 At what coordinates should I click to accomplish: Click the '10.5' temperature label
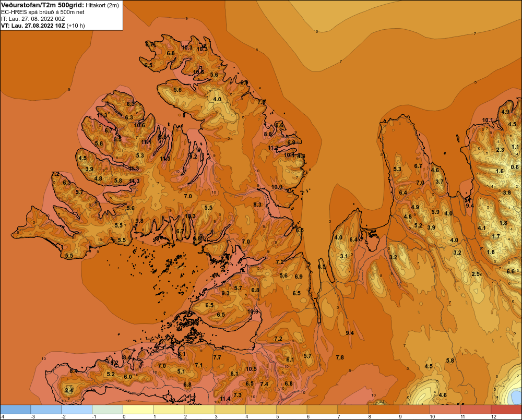pyautogui.click(x=252, y=369)
